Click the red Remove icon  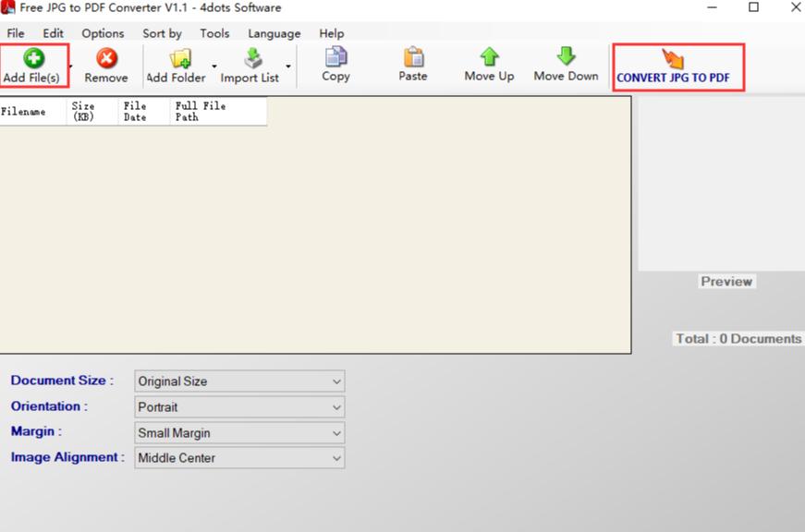[106, 58]
